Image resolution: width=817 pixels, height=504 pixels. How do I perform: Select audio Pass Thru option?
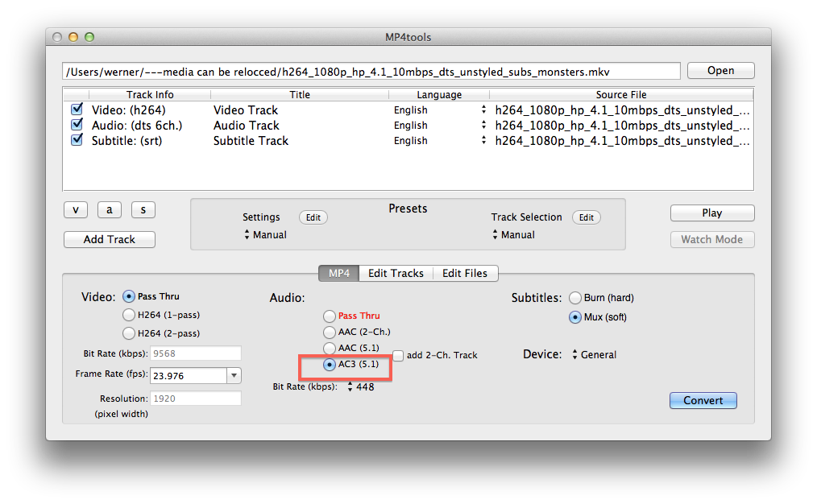[330, 316]
